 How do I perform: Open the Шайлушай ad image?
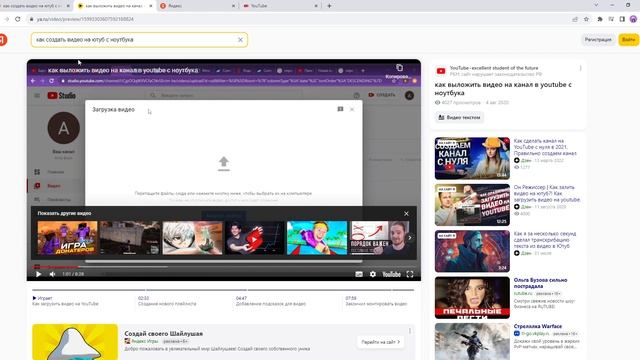(x=75, y=342)
